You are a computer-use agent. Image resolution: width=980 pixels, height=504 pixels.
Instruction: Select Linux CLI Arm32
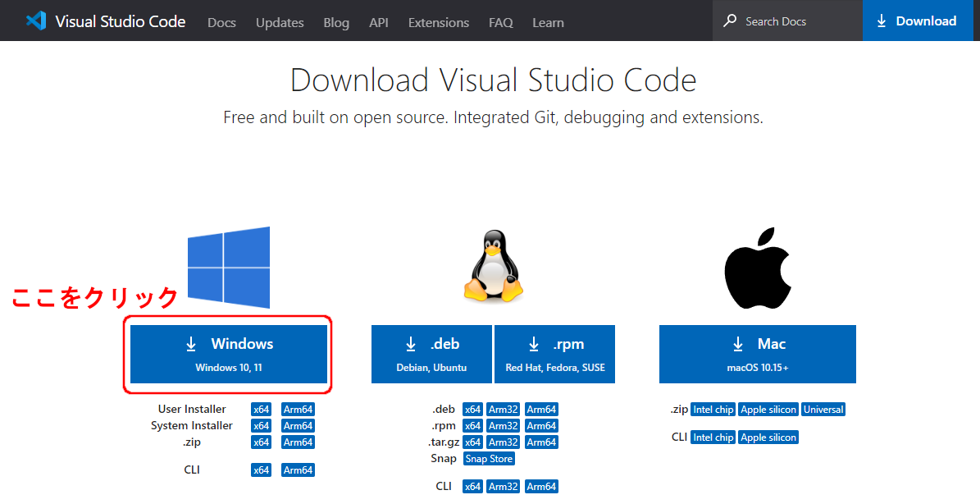(504, 487)
